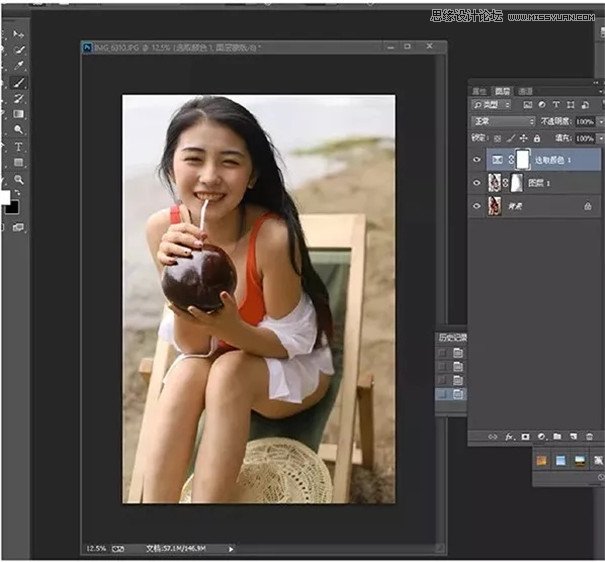
Task: Select the 图层 1 layer thumbnail
Action: [495, 182]
